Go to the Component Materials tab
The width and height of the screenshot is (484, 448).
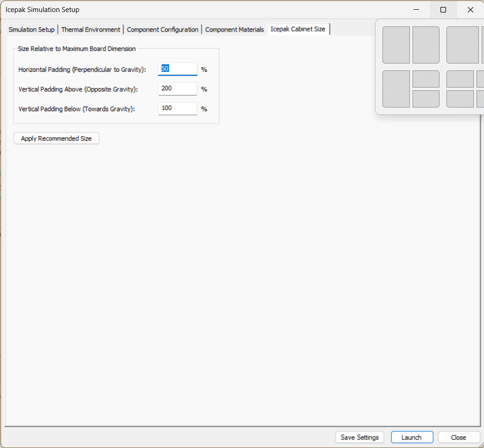click(234, 30)
